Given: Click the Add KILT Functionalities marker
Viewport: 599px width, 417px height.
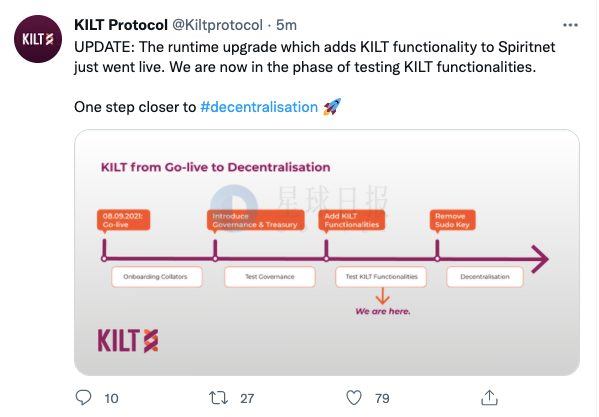Looking at the screenshot, I should click(x=351, y=220).
